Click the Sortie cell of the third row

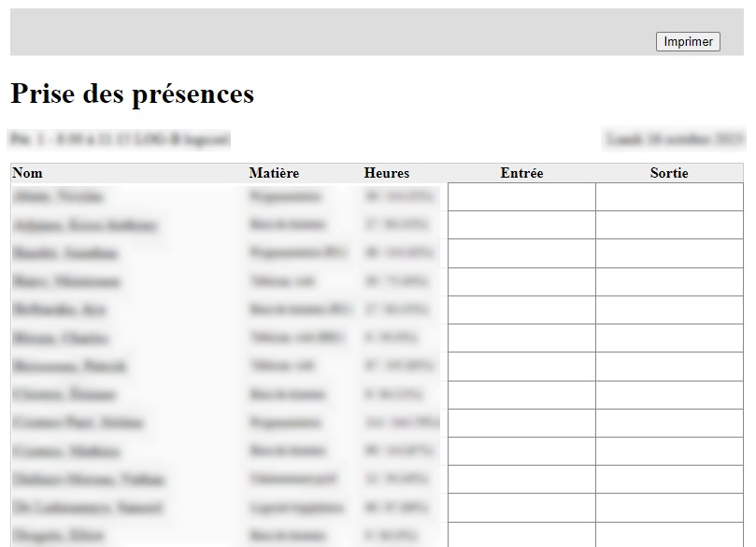pos(669,252)
